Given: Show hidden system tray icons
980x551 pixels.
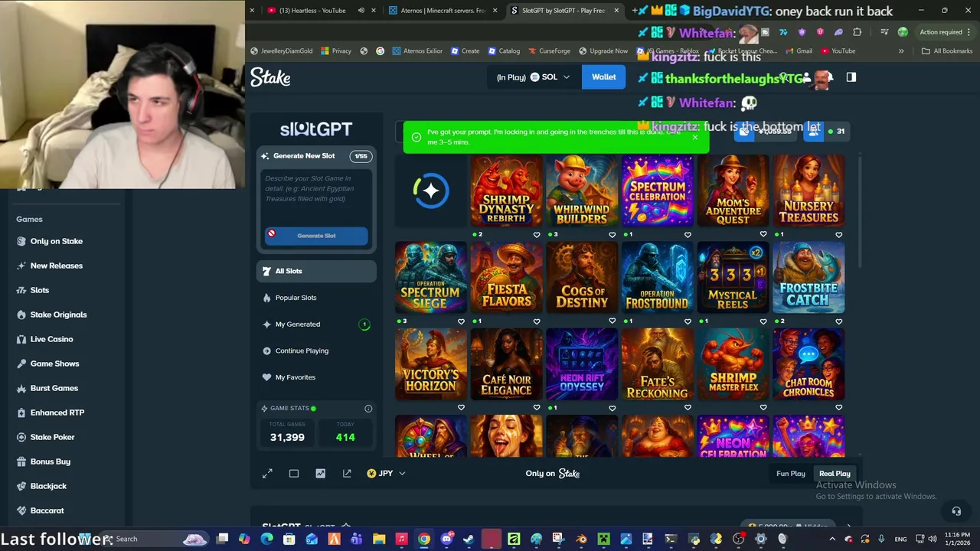Looking at the screenshot, I should click(x=832, y=540).
